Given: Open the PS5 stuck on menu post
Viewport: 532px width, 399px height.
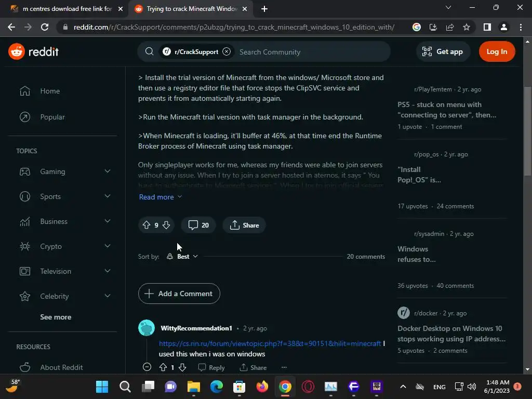Looking at the screenshot, I should pyautogui.click(x=447, y=110).
